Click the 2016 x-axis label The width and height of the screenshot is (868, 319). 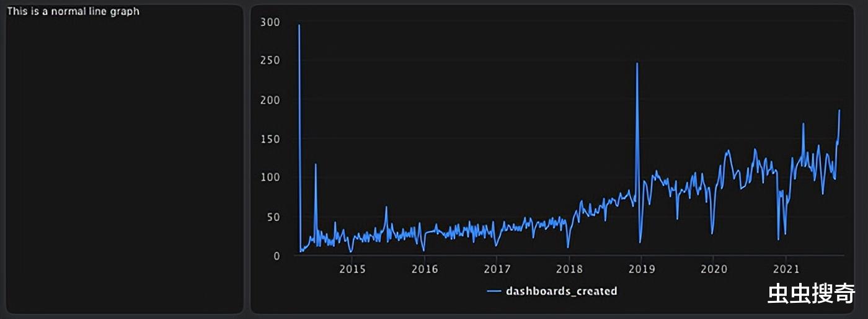pyautogui.click(x=424, y=269)
